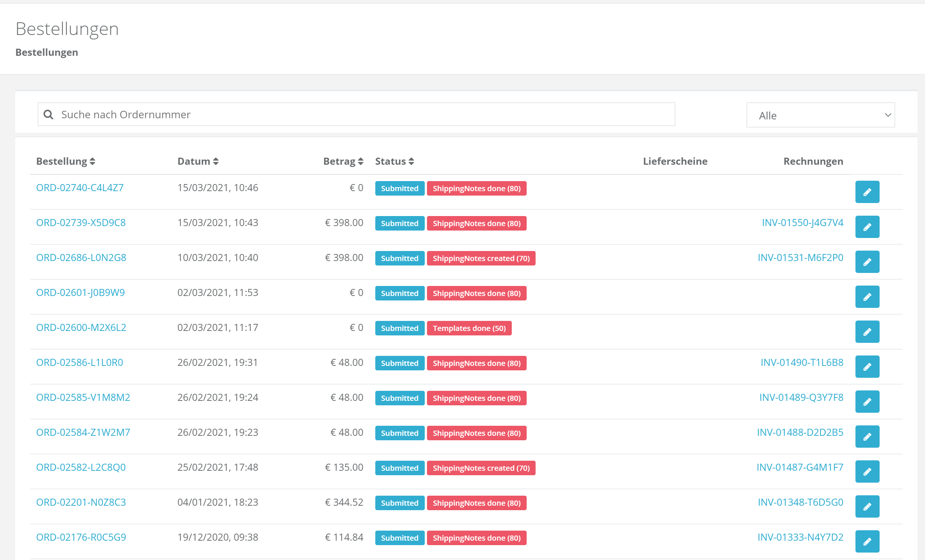This screenshot has height=560, width=925.
Task: Open order ORD-02584-Z1W2M7
Action: click(x=83, y=432)
